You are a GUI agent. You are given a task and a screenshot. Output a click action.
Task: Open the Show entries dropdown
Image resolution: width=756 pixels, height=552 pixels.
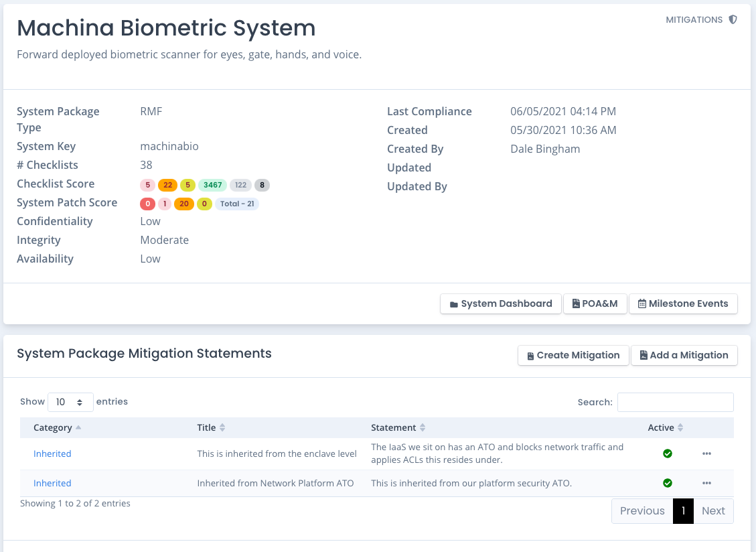coord(70,401)
